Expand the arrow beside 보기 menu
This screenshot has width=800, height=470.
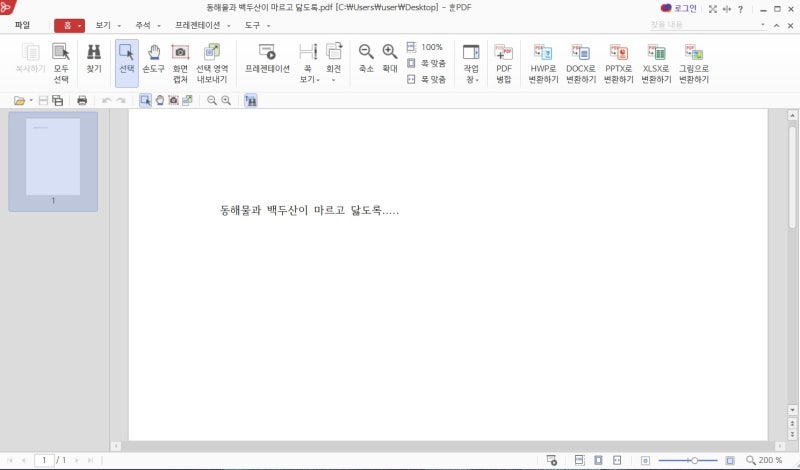119,26
